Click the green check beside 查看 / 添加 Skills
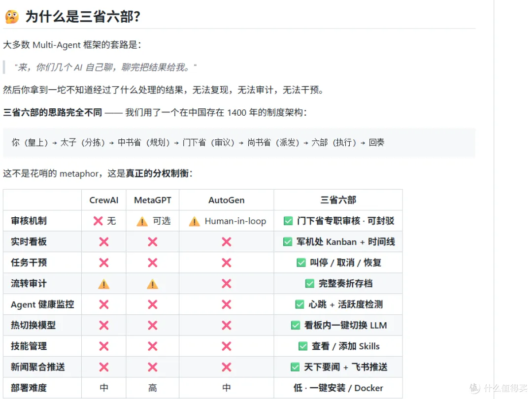532x399 pixels. tap(303, 346)
